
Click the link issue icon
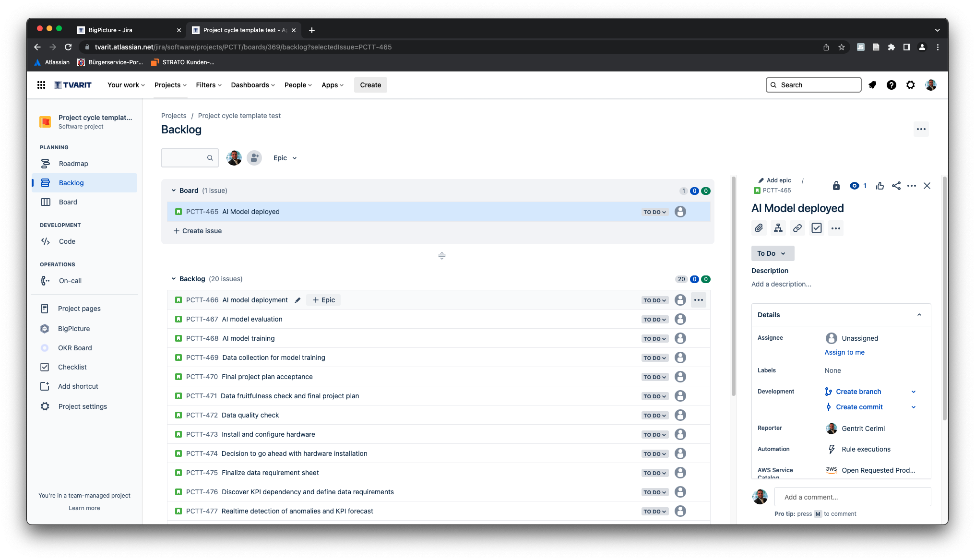point(797,228)
